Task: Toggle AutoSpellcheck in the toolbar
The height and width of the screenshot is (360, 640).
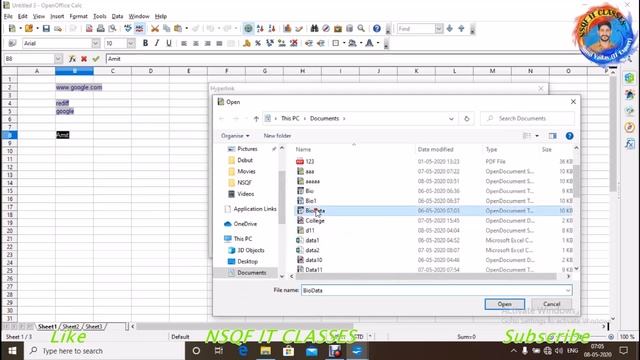Action: point(140,29)
